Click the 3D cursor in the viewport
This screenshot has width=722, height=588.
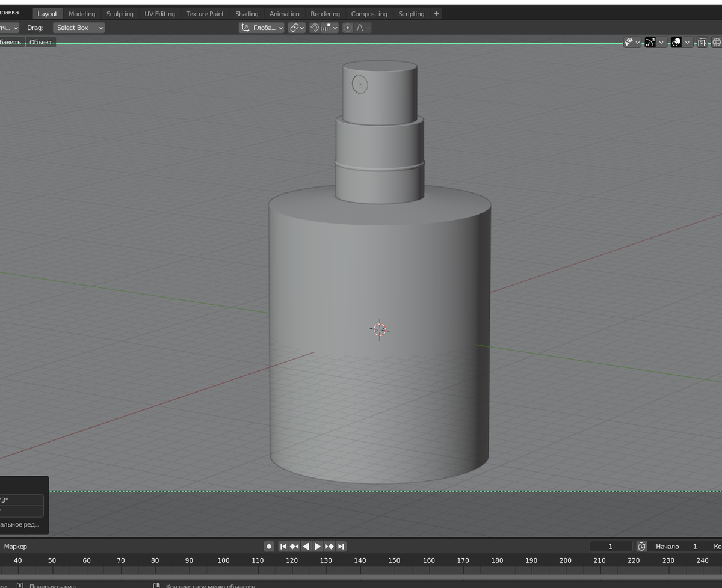(380, 329)
